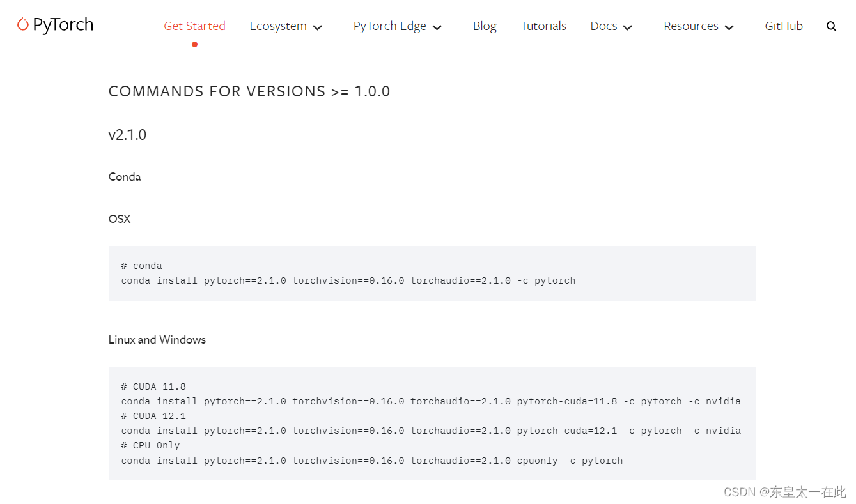Expand the Ecosystem dropdown menu
856x504 pixels.
coord(286,26)
